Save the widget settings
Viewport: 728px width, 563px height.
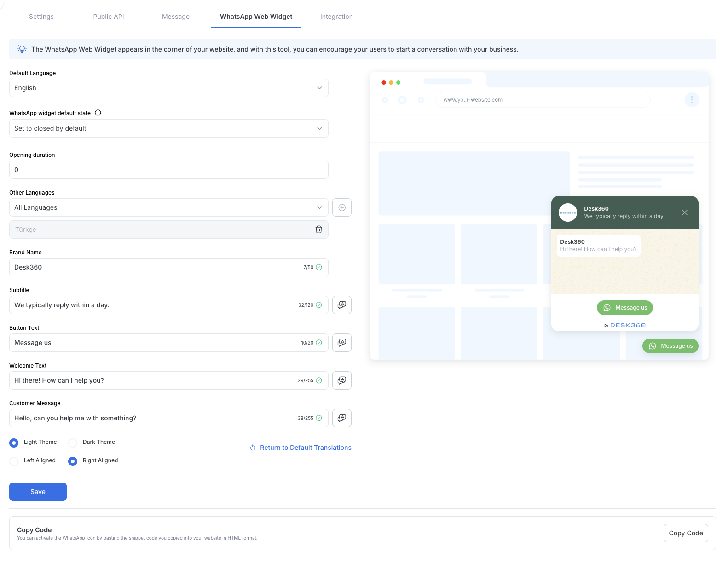point(38,492)
